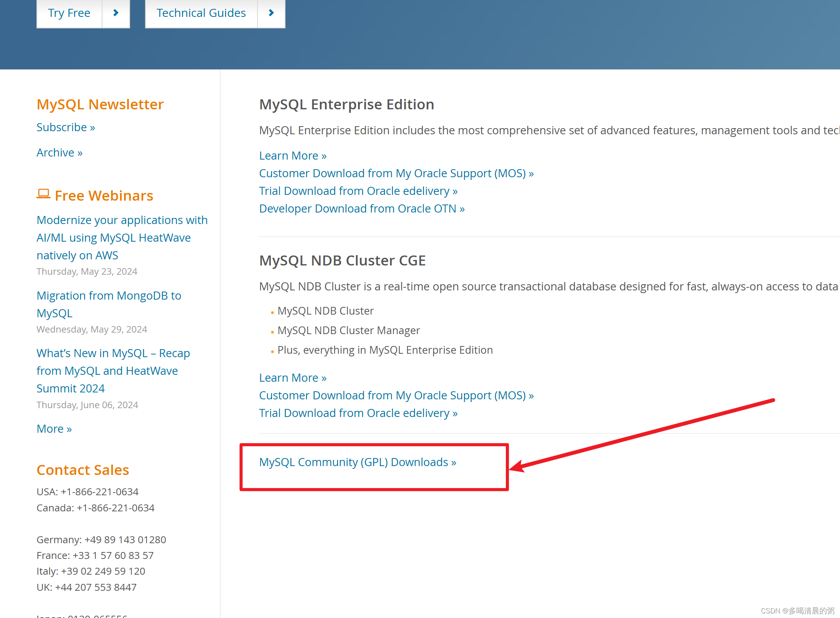Open Learn More for MySQL Enterprise Edition
This screenshot has width=840, height=618.
(292, 155)
